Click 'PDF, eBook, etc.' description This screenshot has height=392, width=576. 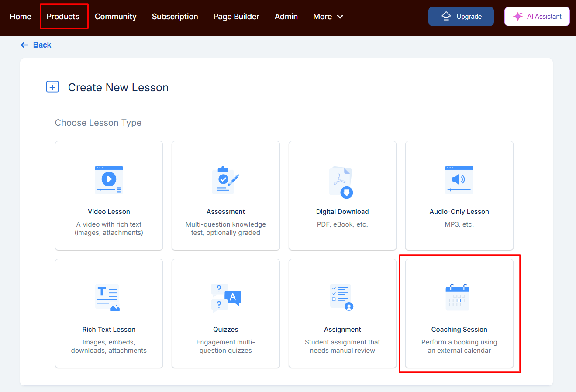click(342, 224)
